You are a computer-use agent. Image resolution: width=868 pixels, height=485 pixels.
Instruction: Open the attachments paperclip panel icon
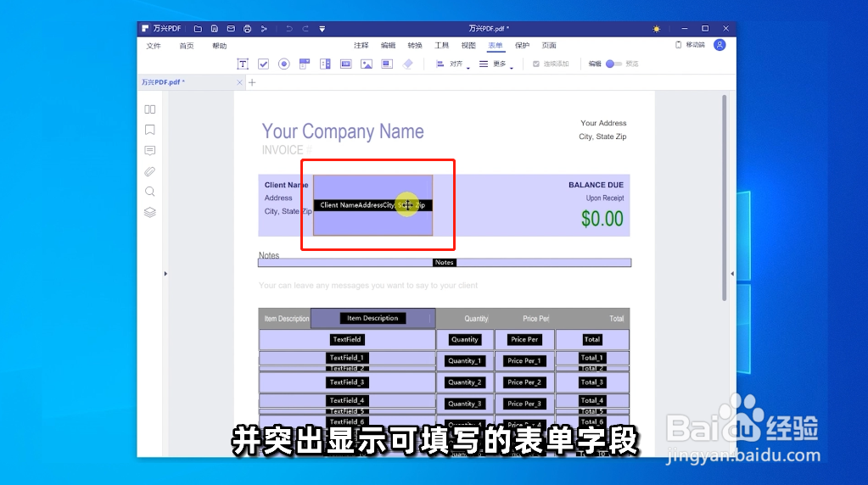tap(150, 171)
